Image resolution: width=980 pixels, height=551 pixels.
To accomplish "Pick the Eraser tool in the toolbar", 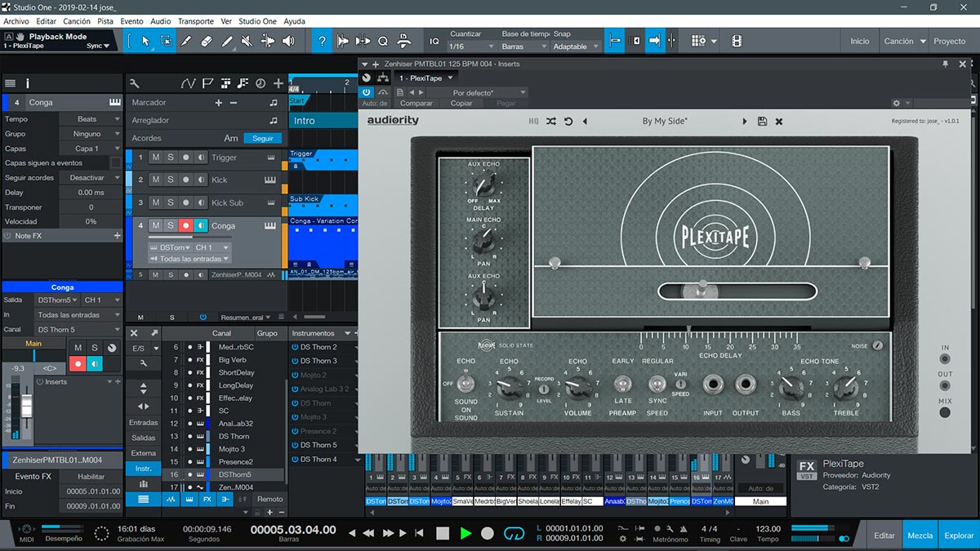I will (x=207, y=41).
